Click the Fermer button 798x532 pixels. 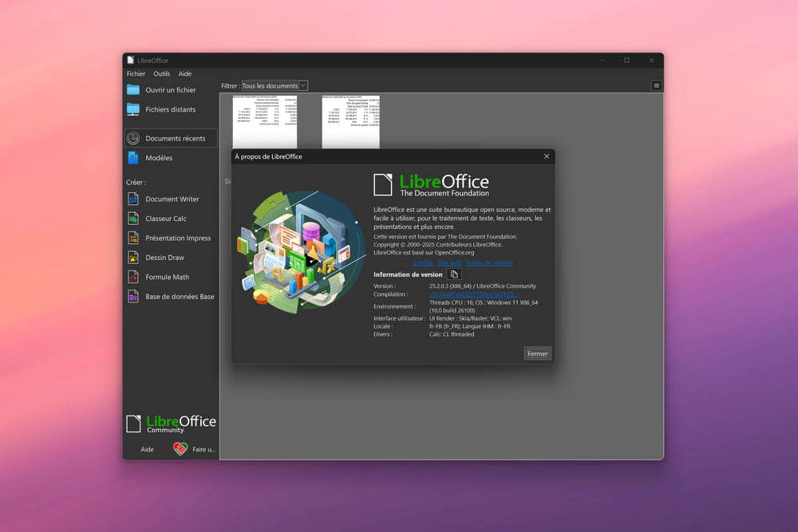coord(537,353)
